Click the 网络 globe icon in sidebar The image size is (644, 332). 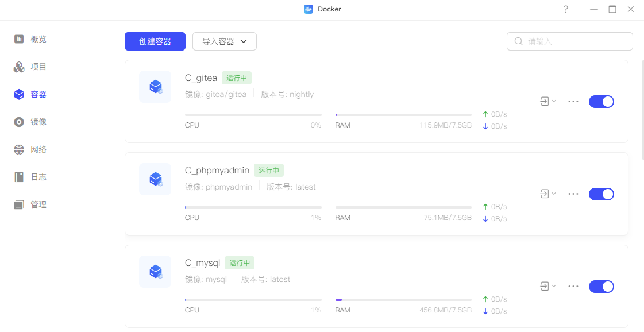[x=19, y=149]
